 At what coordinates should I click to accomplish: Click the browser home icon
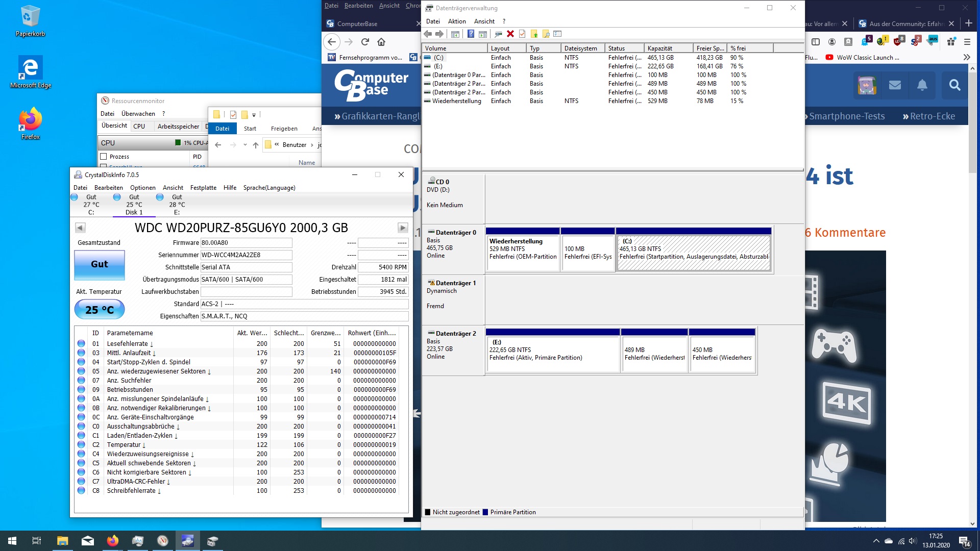pos(381,42)
